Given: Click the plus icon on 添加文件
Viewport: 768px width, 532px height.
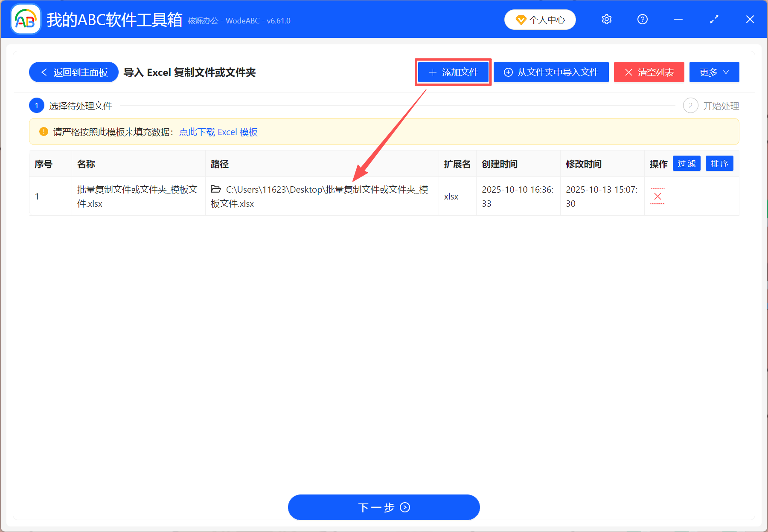Looking at the screenshot, I should [x=432, y=72].
